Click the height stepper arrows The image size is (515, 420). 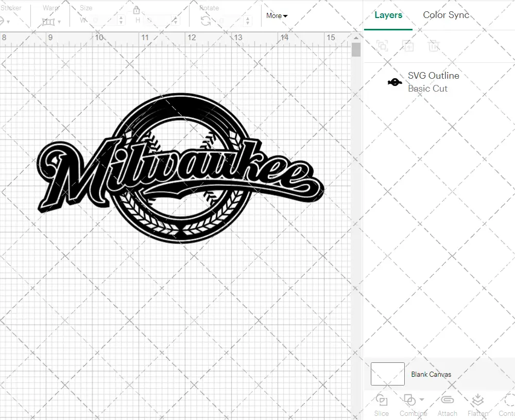pyautogui.click(x=176, y=21)
